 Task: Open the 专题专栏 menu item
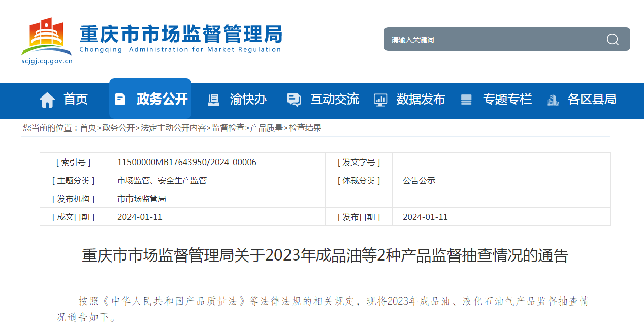point(507,99)
